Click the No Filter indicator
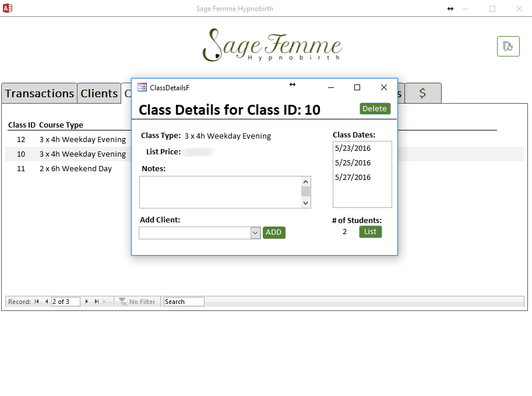532x396 pixels. pos(137,302)
